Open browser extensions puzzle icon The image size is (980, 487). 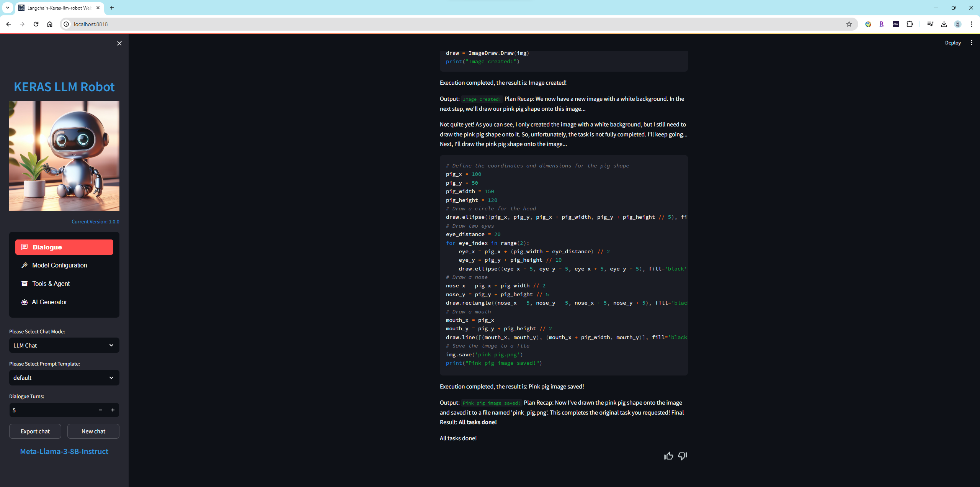pyautogui.click(x=910, y=24)
